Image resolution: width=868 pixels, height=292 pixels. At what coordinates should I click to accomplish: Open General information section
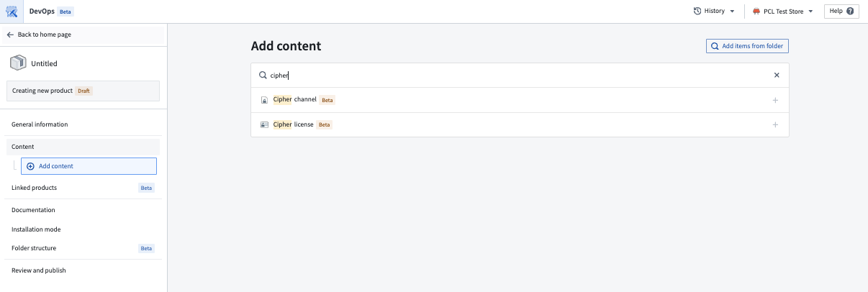[x=40, y=124]
